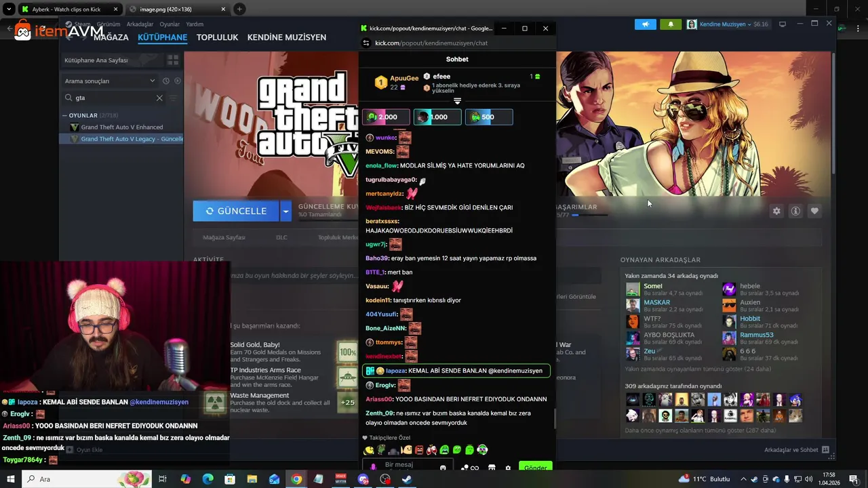Open Steam big picture monitor icon
The width and height of the screenshot is (868, 488).
point(782,24)
